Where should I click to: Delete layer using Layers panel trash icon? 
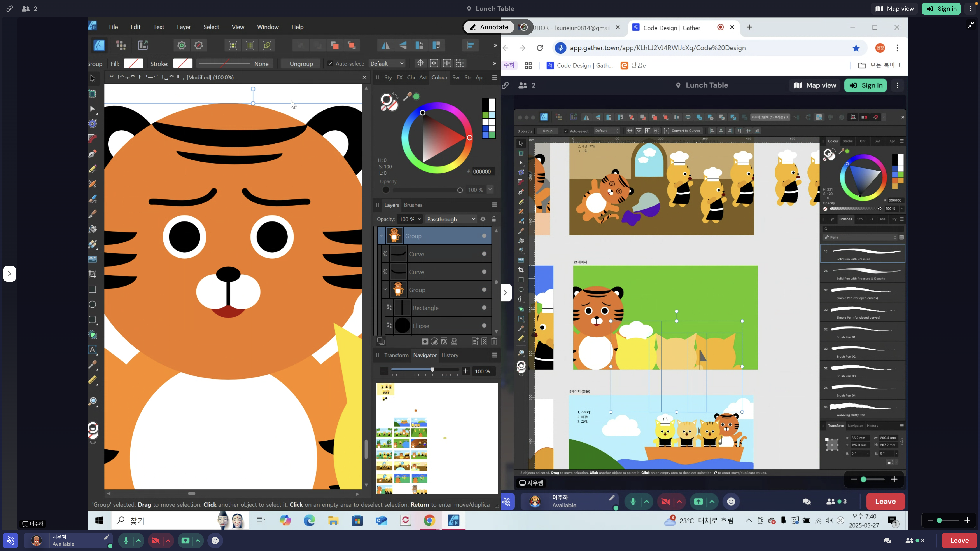pyautogui.click(x=494, y=342)
